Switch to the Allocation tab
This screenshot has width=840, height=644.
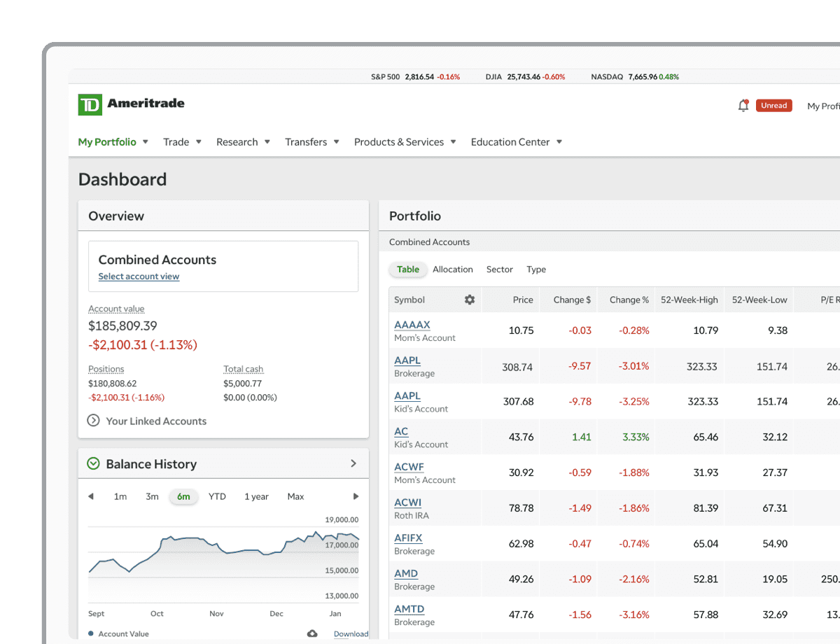click(x=453, y=269)
